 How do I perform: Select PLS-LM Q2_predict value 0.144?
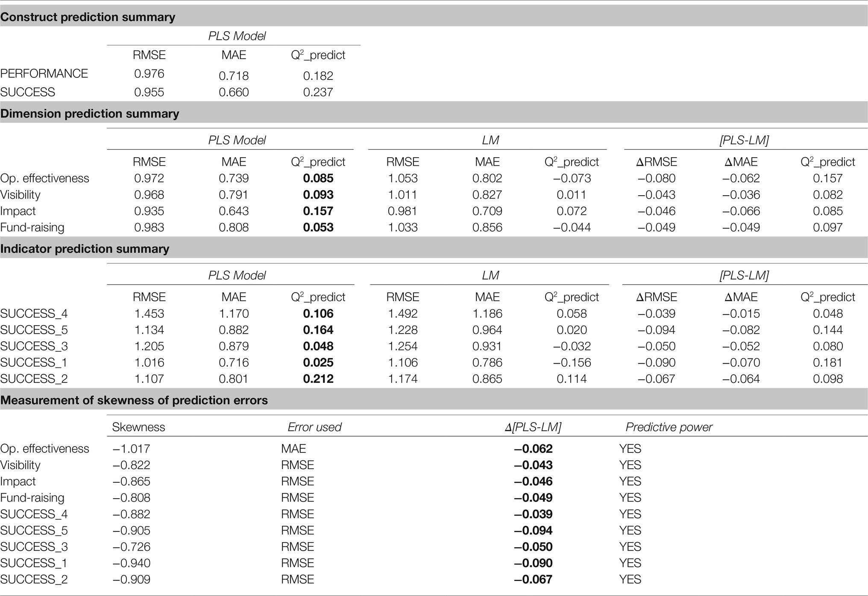(x=828, y=330)
